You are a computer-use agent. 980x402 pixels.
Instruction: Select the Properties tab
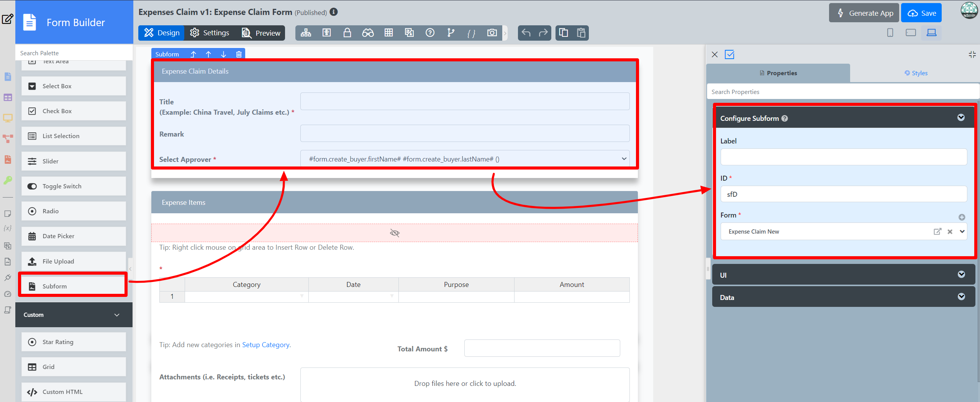pyautogui.click(x=778, y=73)
